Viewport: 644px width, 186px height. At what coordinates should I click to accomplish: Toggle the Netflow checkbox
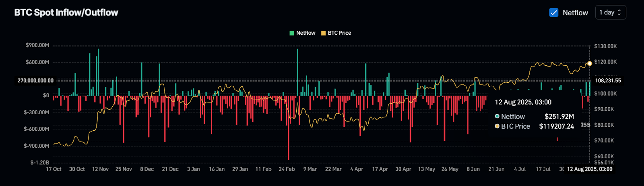pyautogui.click(x=554, y=13)
